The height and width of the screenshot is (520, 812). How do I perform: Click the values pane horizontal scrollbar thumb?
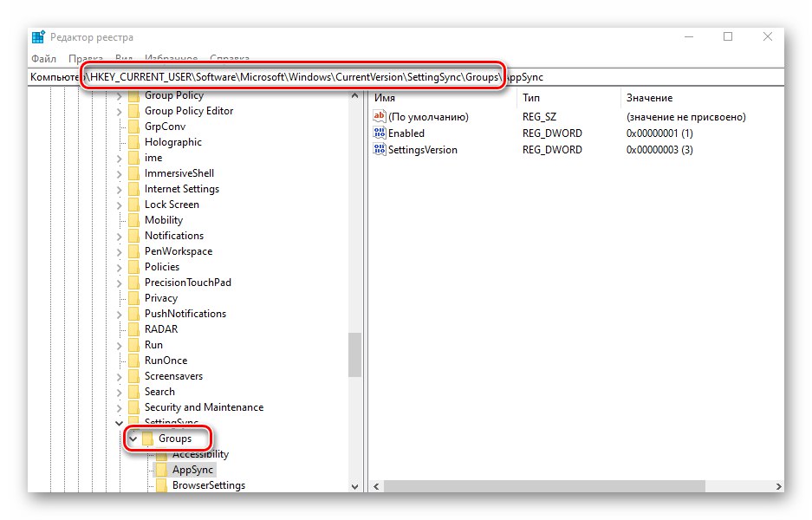[543, 486]
